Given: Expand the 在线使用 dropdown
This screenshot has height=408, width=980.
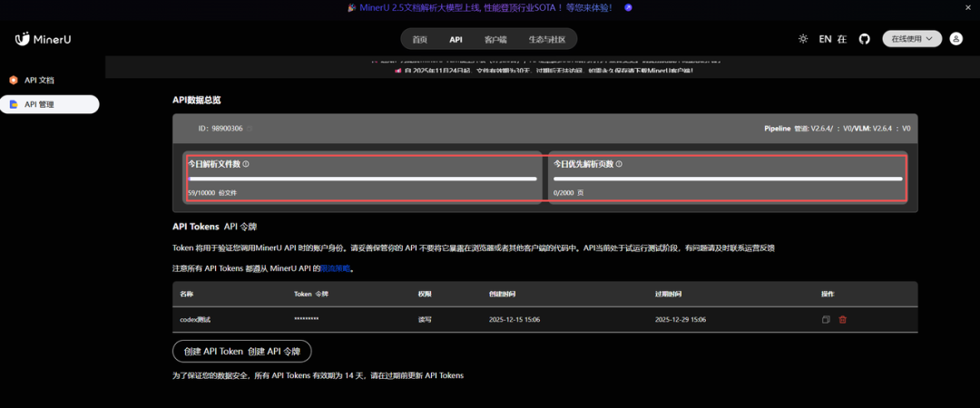Looking at the screenshot, I should [x=912, y=39].
